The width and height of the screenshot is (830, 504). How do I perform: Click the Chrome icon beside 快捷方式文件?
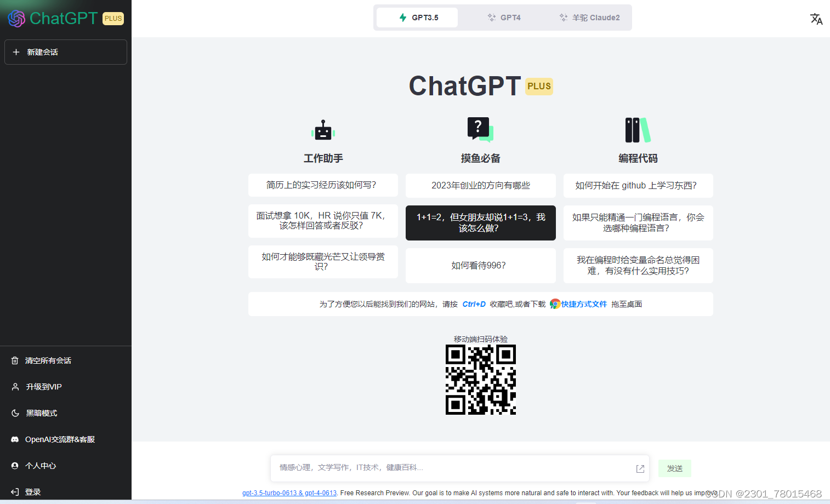[x=555, y=304]
